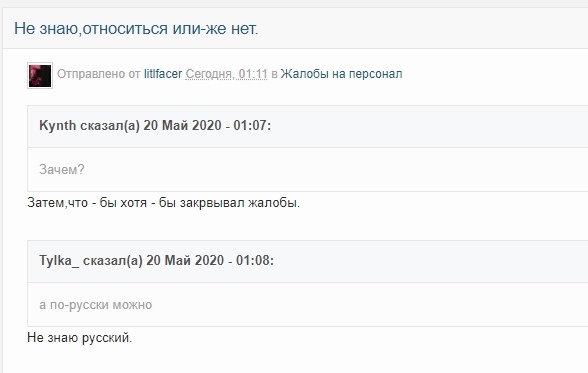The width and height of the screenshot is (588, 373).
Task: Click the "Отправлено от" label
Action: pyautogui.click(x=99, y=74)
